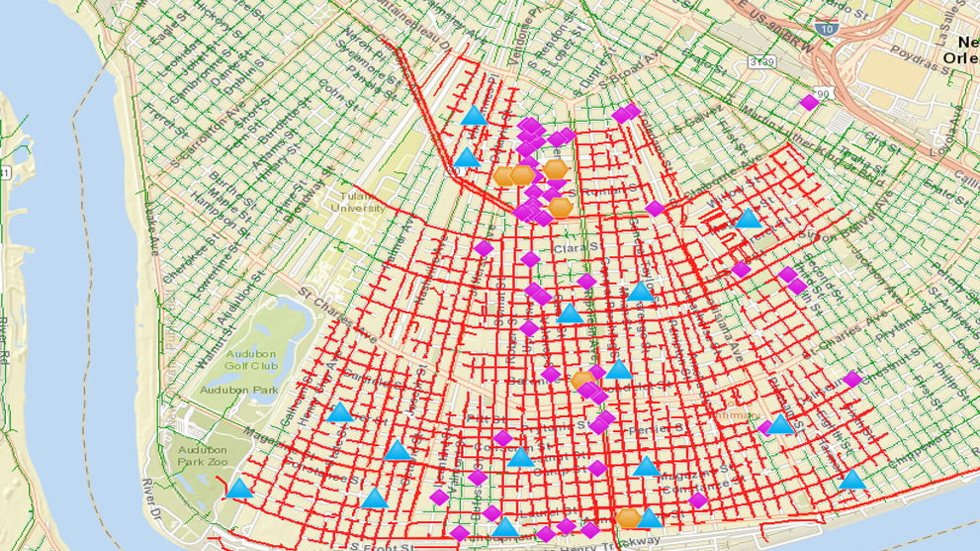Select the magenta diamond near Route 90 shield

coord(809,103)
